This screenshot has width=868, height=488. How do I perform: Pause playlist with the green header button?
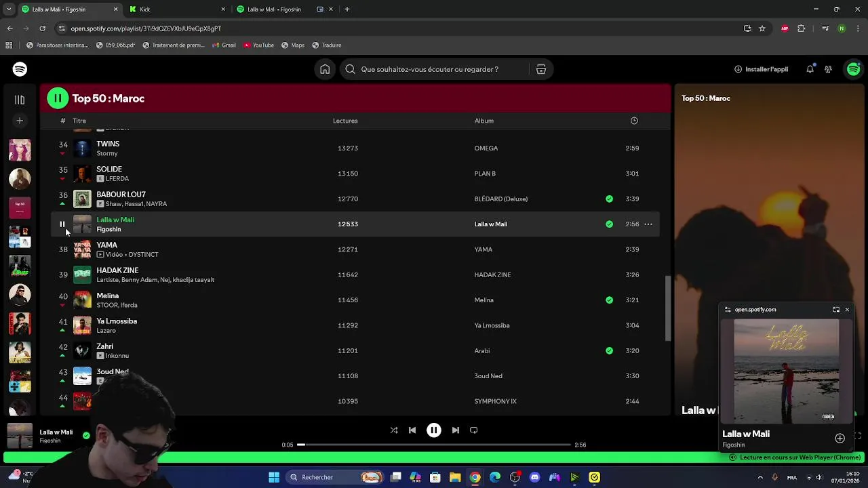58,98
